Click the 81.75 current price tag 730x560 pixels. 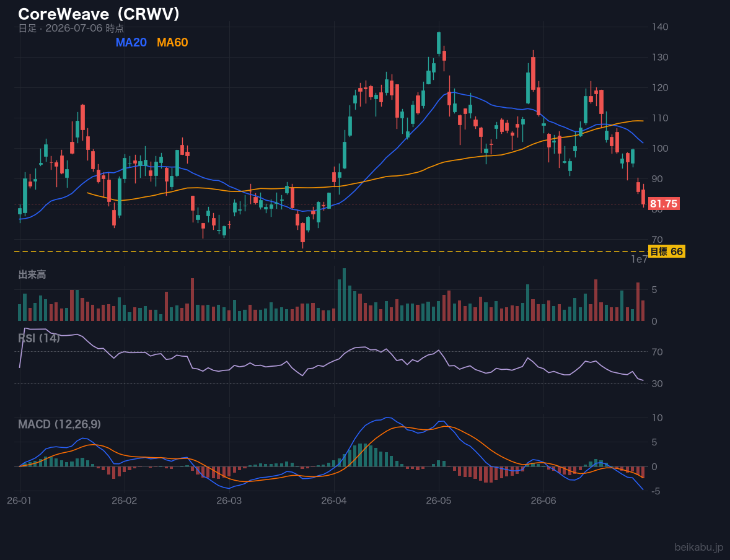coord(664,204)
